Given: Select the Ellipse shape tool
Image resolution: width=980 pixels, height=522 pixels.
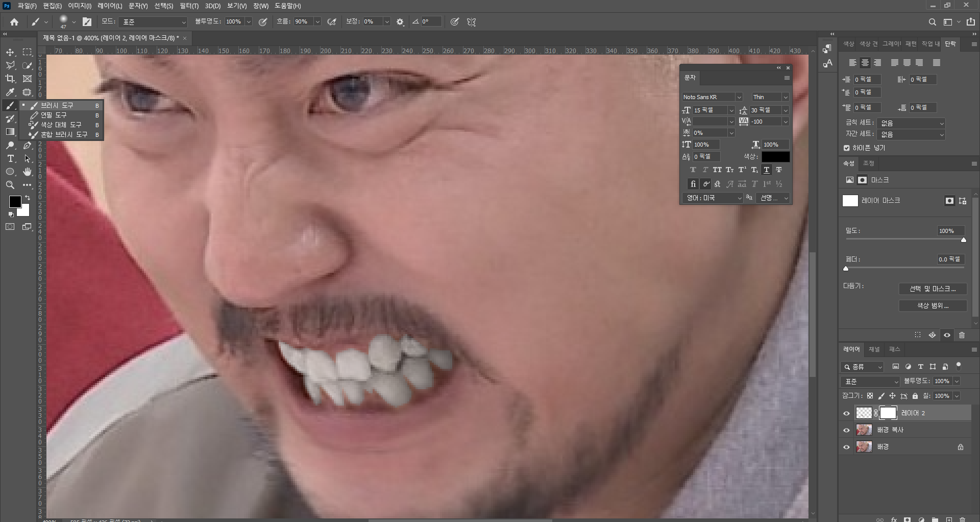Looking at the screenshot, I should click(x=10, y=172).
